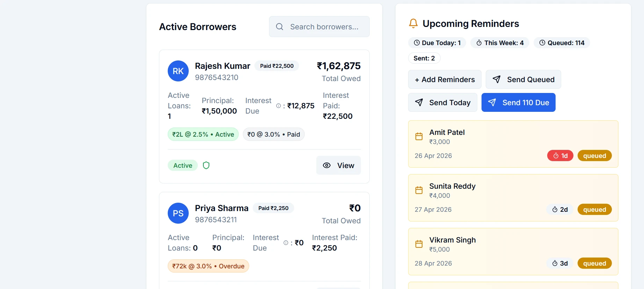Click the info icon next to Priya's Interest Due
Screen dimensions: 644x289
[x=286, y=243]
